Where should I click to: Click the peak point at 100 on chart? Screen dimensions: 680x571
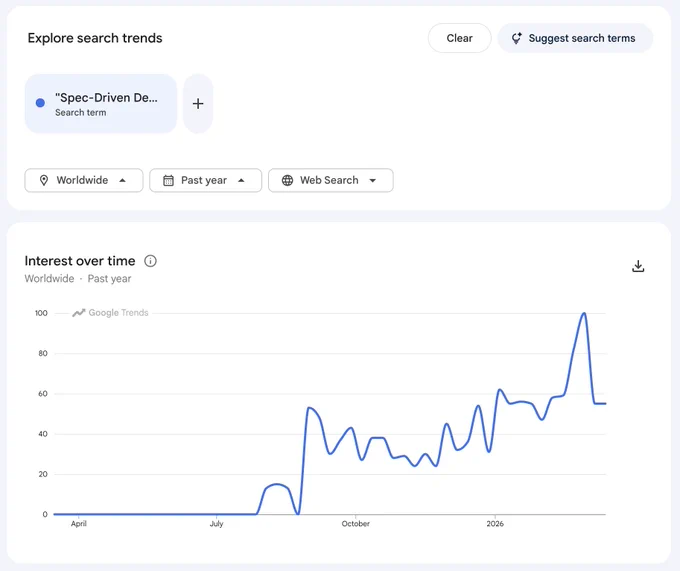(x=584, y=313)
